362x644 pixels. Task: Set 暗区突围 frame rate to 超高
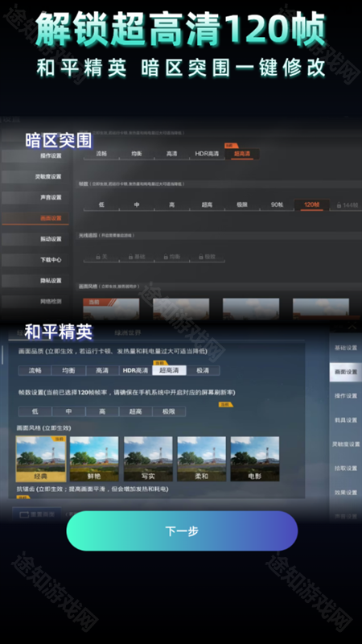tap(207, 204)
